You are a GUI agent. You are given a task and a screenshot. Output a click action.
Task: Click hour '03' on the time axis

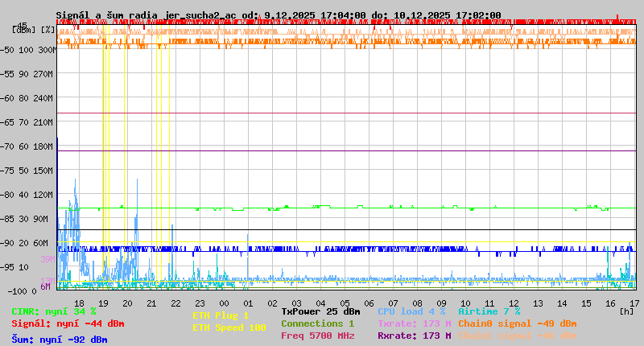pos(296,303)
